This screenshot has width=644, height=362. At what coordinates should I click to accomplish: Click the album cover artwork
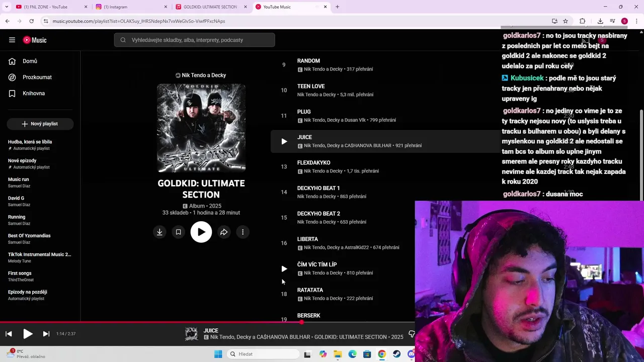pos(201,128)
